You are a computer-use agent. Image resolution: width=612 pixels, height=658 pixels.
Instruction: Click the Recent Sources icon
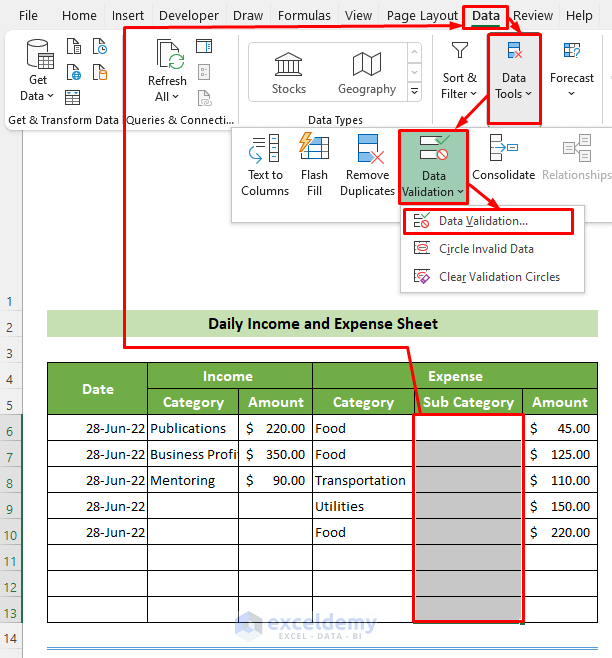[x=100, y=46]
